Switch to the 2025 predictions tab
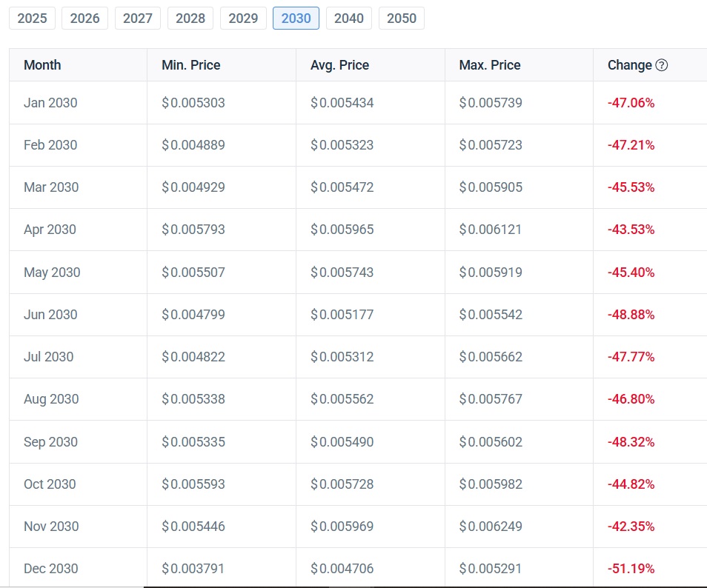 coord(32,18)
